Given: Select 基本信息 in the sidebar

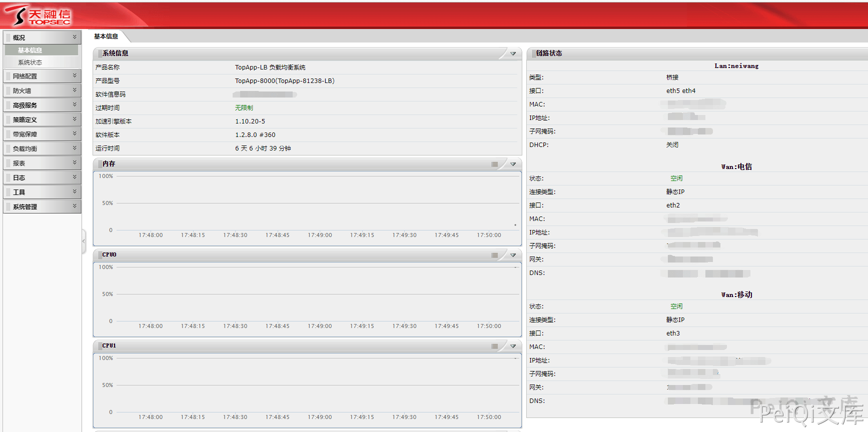Looking at the screenshot, I should click(30, 50).
